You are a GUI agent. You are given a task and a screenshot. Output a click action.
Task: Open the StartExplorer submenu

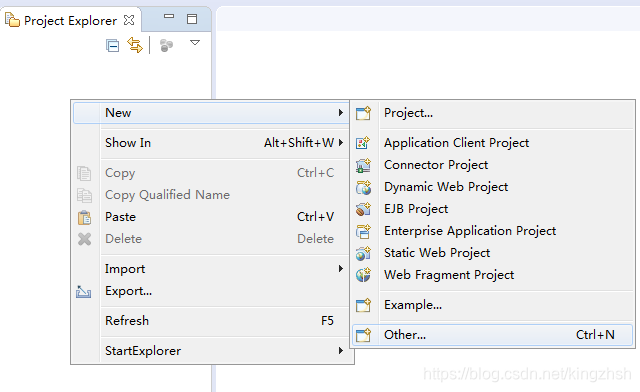pos(211,351)
